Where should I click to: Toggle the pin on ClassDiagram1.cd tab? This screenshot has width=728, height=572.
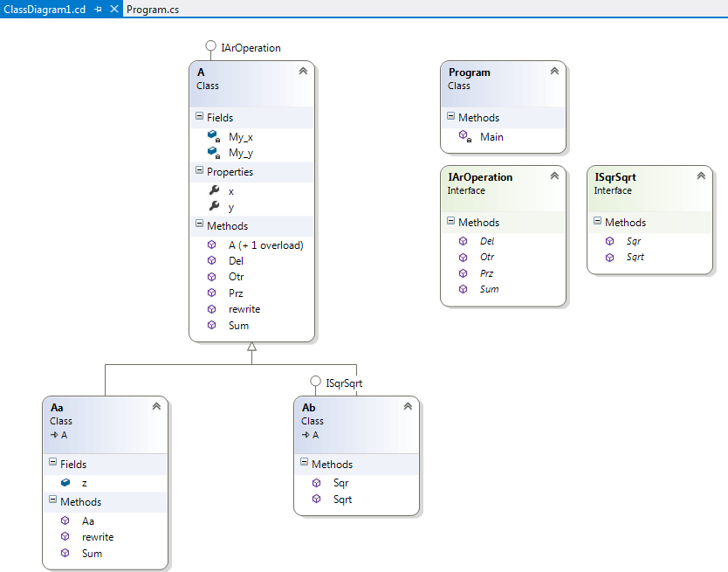[98, 9]
